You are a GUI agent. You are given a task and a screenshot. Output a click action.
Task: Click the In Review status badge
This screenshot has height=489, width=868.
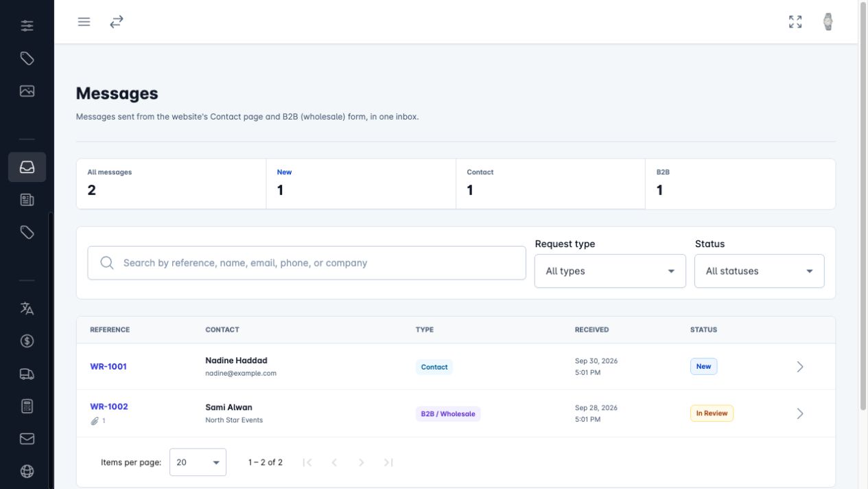click(x=712, y=413)
